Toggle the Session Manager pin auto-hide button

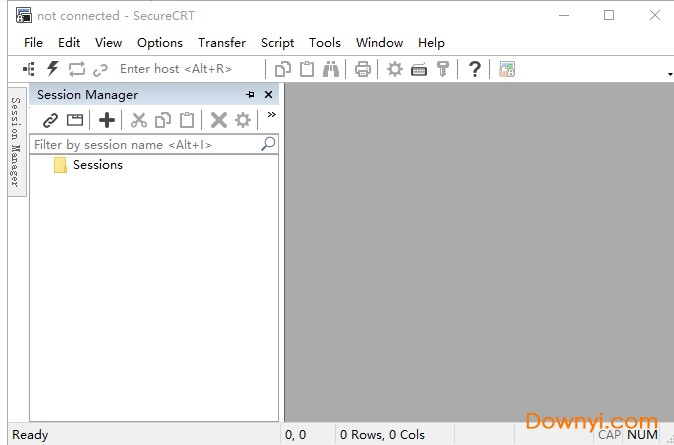(x=250, y=95)
